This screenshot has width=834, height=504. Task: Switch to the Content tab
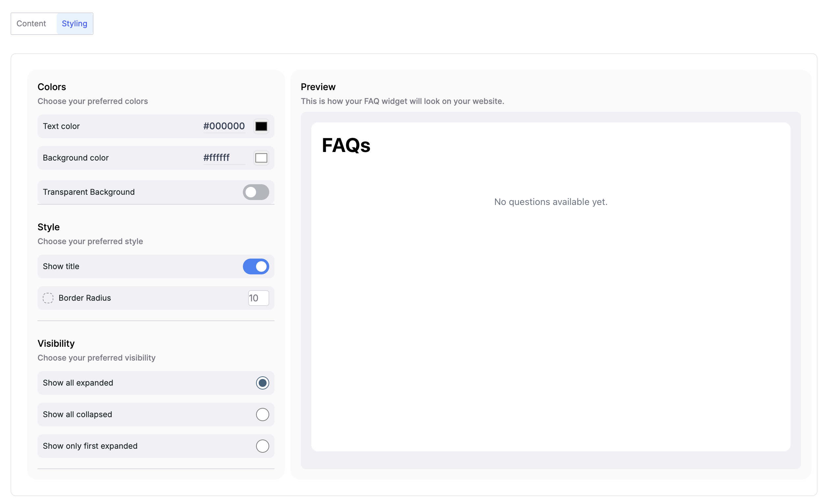(32, 24)
